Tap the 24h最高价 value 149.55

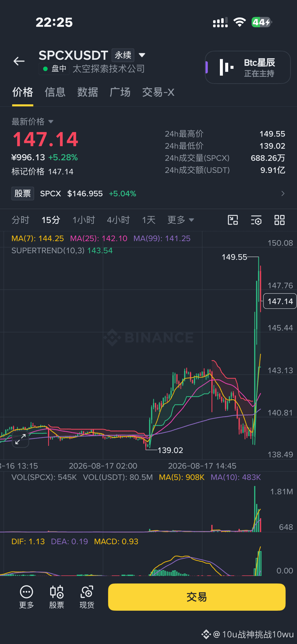pos(272,134)
